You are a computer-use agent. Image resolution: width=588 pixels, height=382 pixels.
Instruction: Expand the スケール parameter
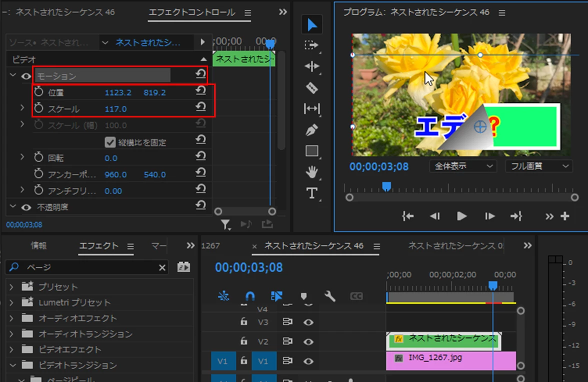[x=22, y=108]
